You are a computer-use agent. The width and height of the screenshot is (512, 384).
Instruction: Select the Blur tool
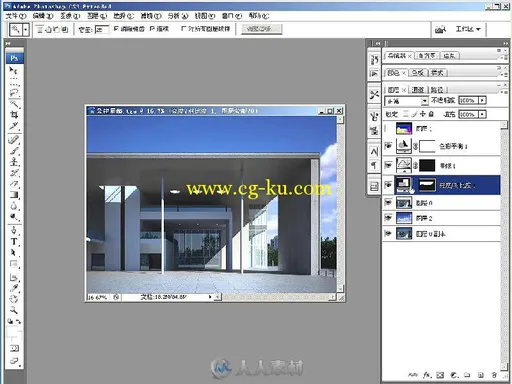(14, 206)
